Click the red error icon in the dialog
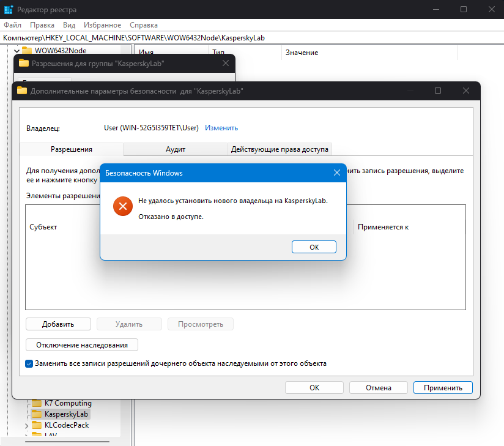The width and height of the screenshot is (504, 446). tap(123, 206)
